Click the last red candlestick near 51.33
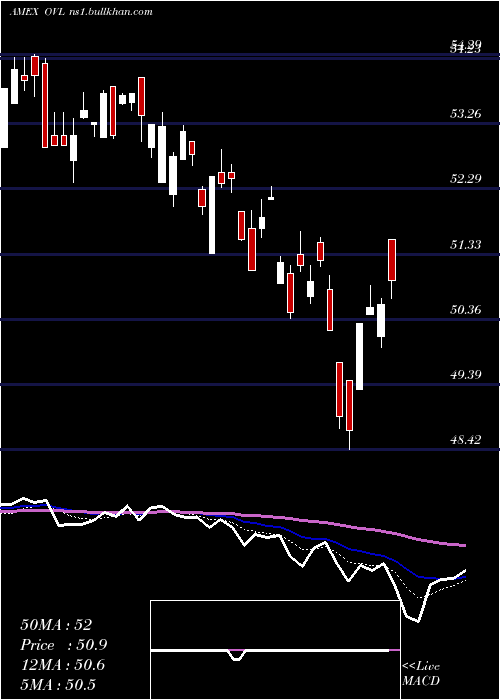This screenshot has height=700, width=500. [392, 260]
